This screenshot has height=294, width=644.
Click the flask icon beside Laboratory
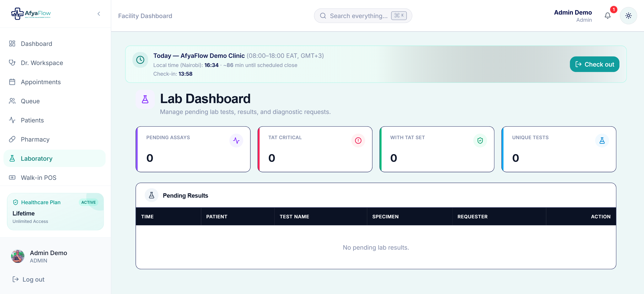click(12, 159)
